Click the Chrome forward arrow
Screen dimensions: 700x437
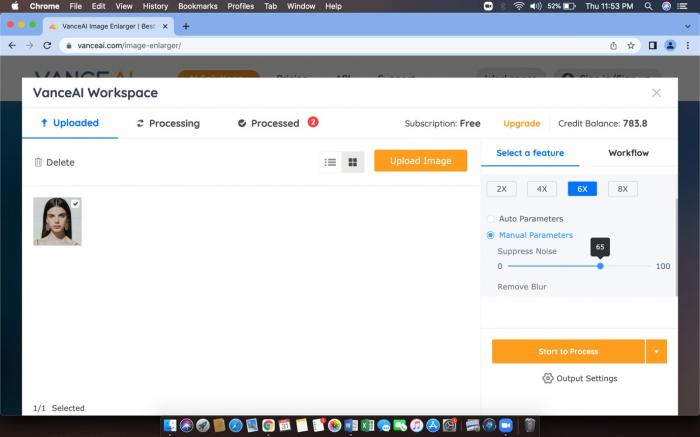tap(29, 46)
